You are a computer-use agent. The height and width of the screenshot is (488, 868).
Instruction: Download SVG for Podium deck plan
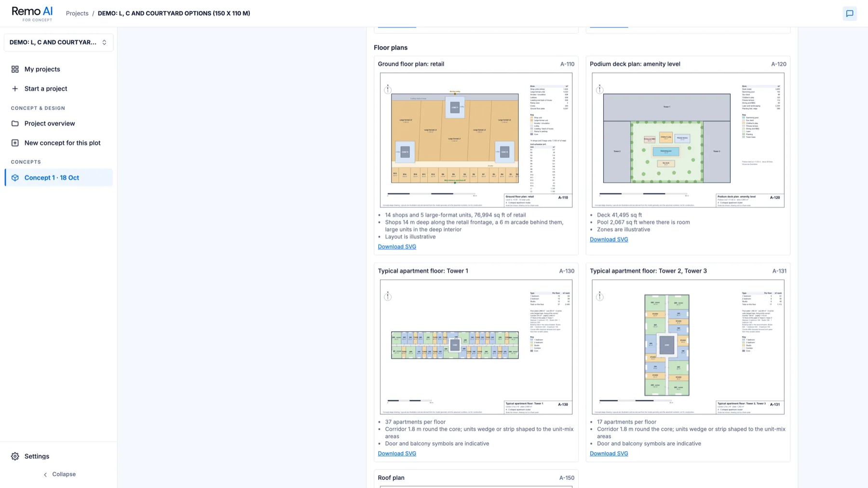tap(609, 240)
